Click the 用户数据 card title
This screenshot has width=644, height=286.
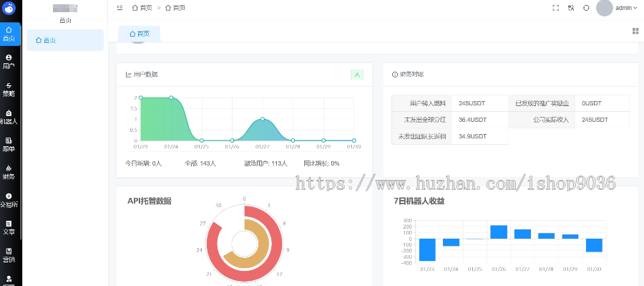tap(145, 75)
